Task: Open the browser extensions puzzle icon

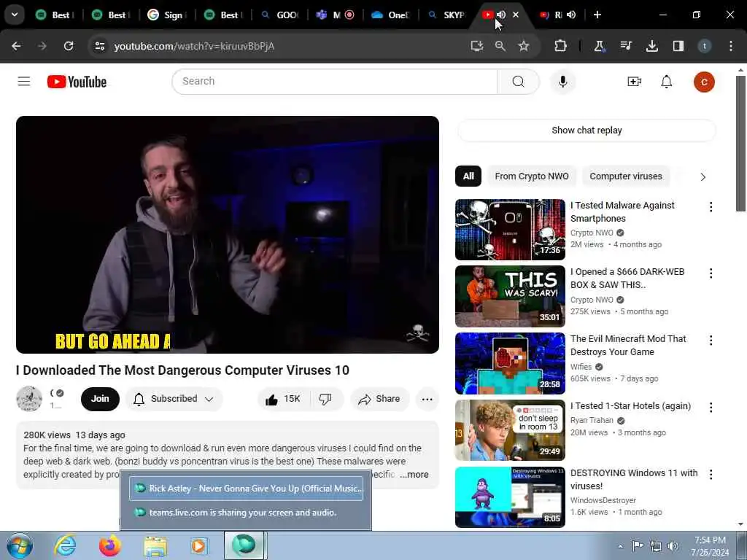Action: pyautogui.click(x=561, y=46)
